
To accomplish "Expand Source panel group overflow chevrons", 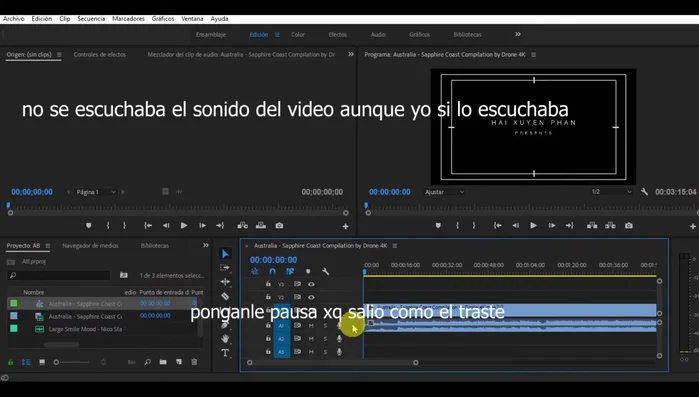I will [351, 54].
